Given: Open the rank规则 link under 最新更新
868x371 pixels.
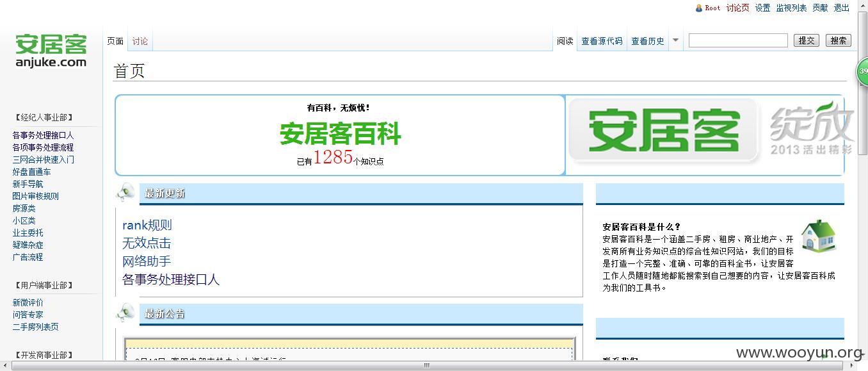Looking at the screenshot, I should tap(147, 225).
